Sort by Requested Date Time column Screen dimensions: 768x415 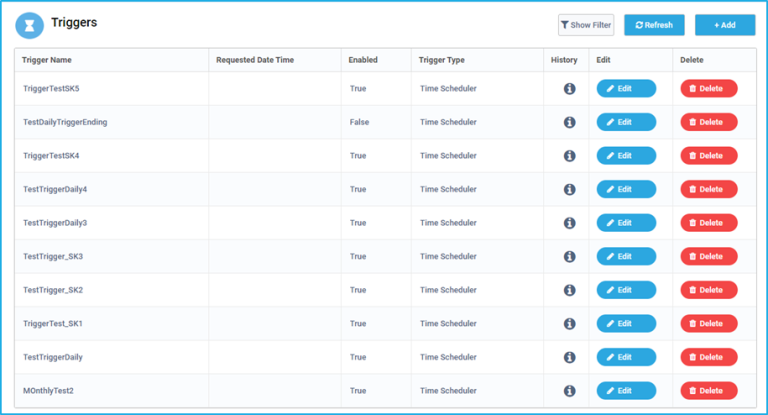click(255, 60)
